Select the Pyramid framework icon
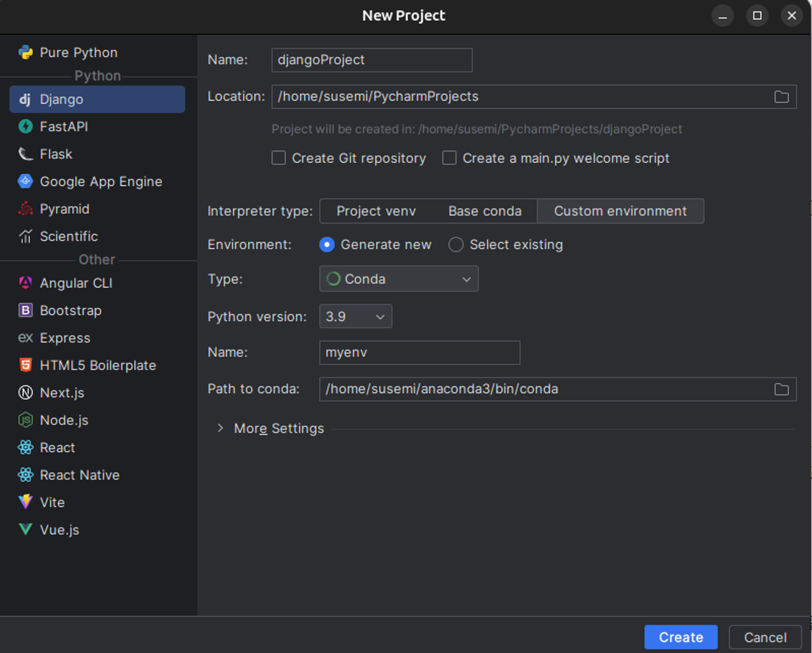812x653 pixels. (26, 209)
